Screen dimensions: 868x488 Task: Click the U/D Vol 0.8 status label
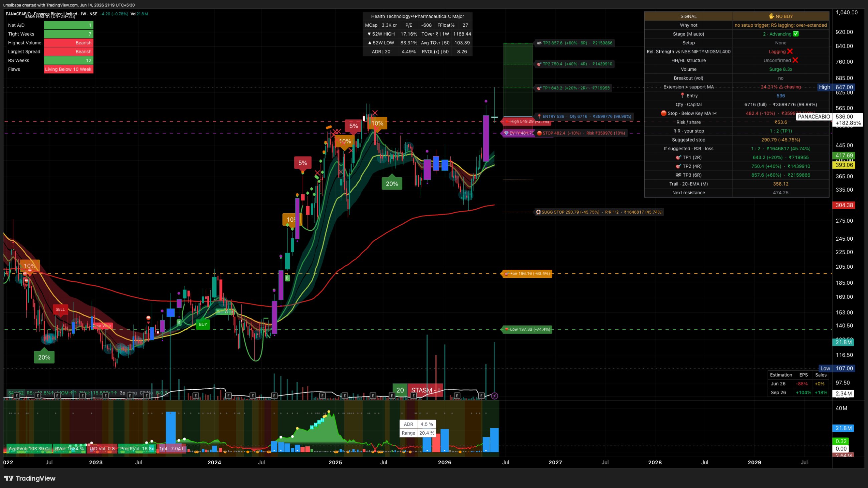click(x=102, y=449)
